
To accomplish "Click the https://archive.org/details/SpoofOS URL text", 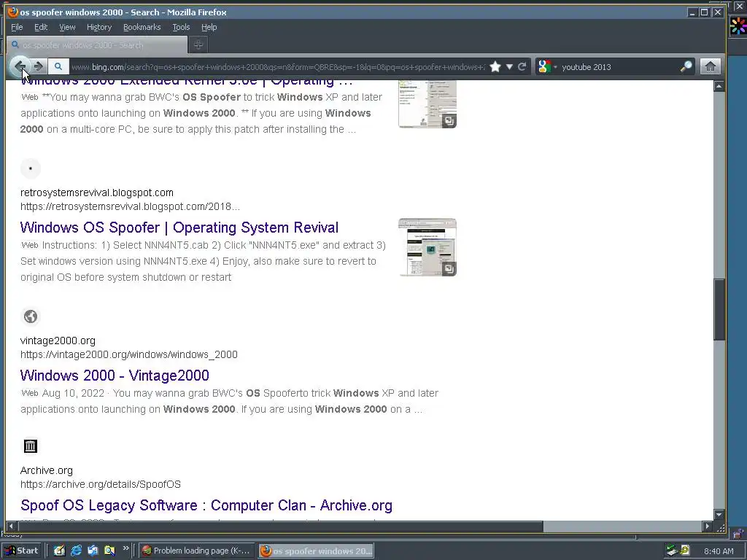I will coord(101,484).
